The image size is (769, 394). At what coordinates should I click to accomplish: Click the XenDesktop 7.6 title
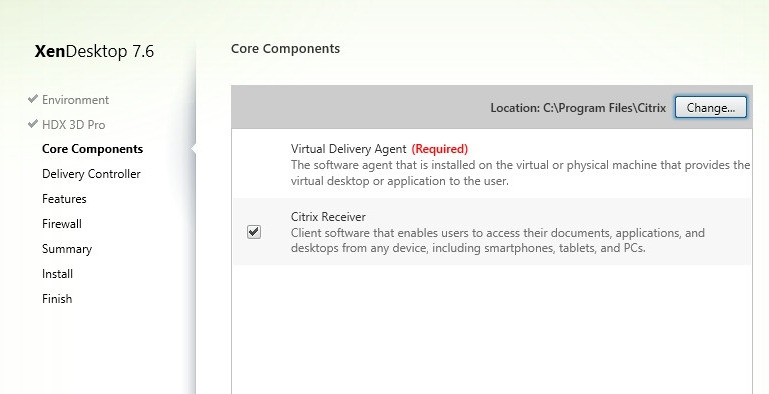pyautogui.click(x=94, y=51)
